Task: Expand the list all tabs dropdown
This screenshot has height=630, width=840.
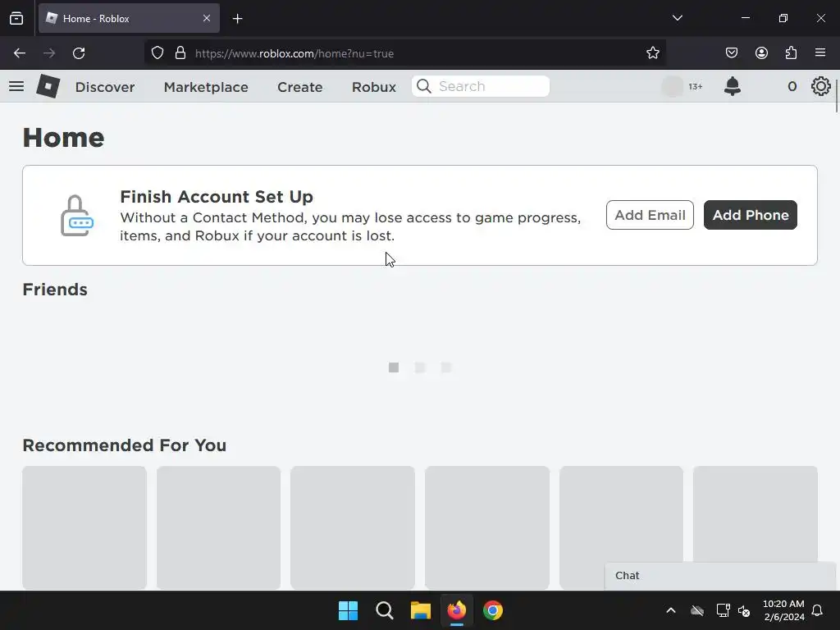Action: tap(677, 18)
